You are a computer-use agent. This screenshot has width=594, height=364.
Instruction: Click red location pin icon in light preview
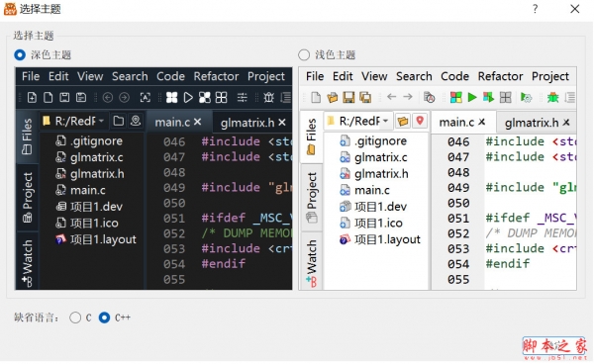tap(420, 121)
